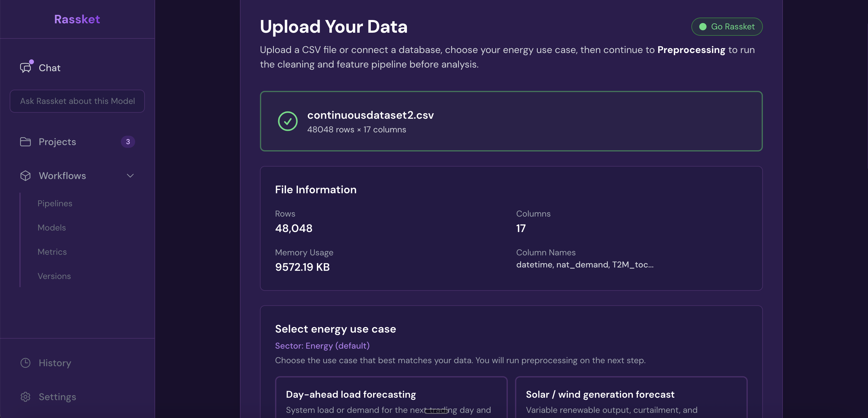Open the Pipelines workflow item
The height and width of the screenshot is (418, 868).
[55, 204]
